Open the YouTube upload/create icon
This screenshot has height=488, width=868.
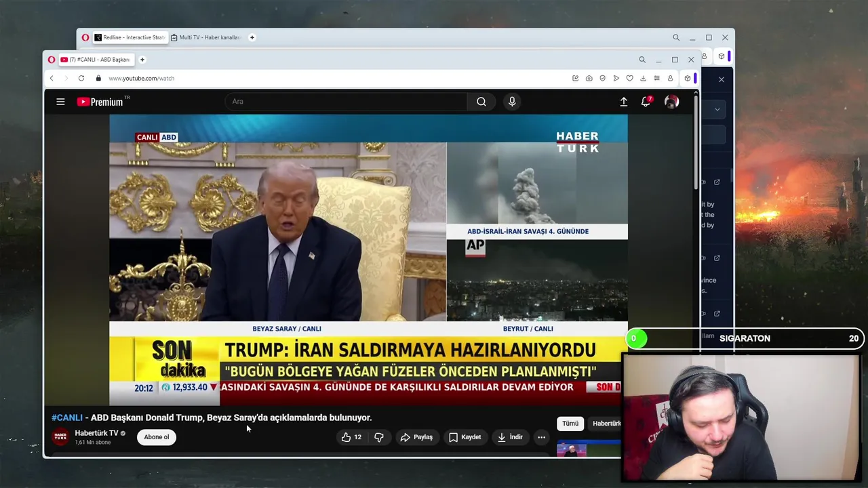623,102
